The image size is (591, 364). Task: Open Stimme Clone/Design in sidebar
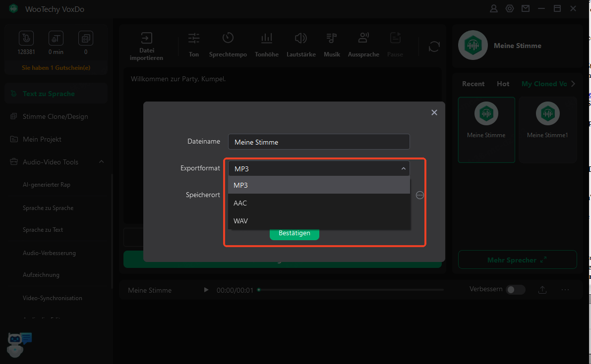55,116
